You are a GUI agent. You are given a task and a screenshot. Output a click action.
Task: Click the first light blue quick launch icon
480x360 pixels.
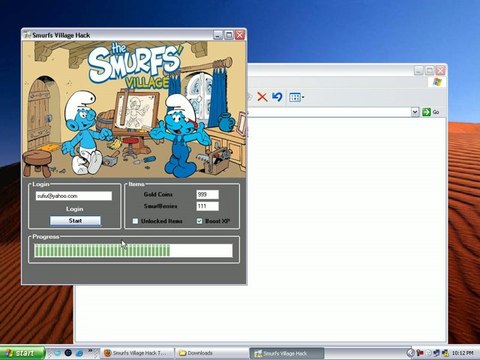[x=57, y=353]
